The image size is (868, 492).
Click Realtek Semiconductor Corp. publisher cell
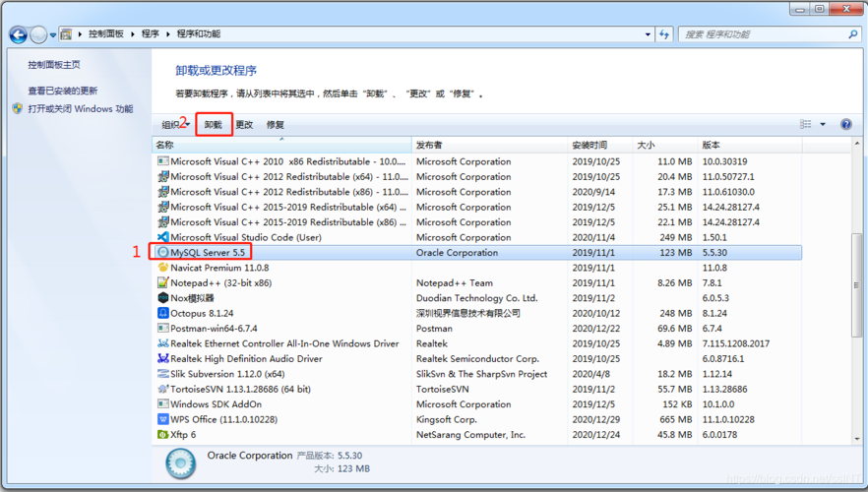[477, 358]
